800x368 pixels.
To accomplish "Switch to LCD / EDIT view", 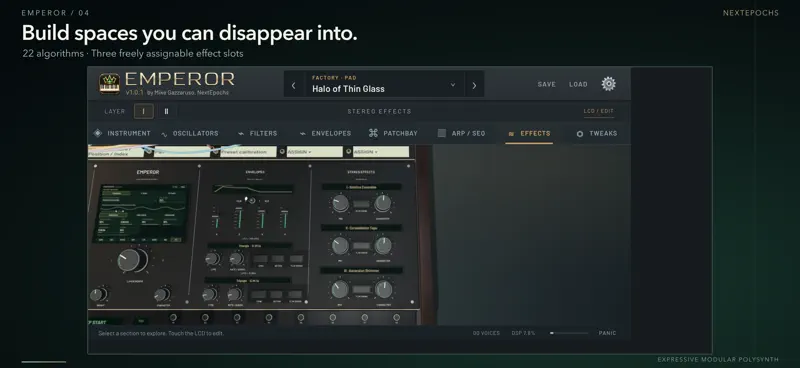I will click(x=599, y=111).
